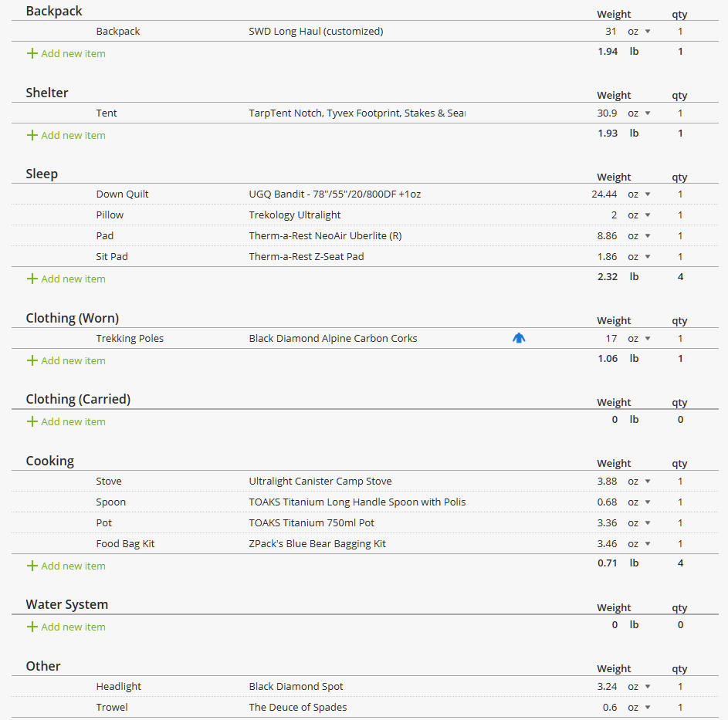The image size is (728, 720).
Task: Click the Sit Pad weight field
Action: click(x=604, y=257)
